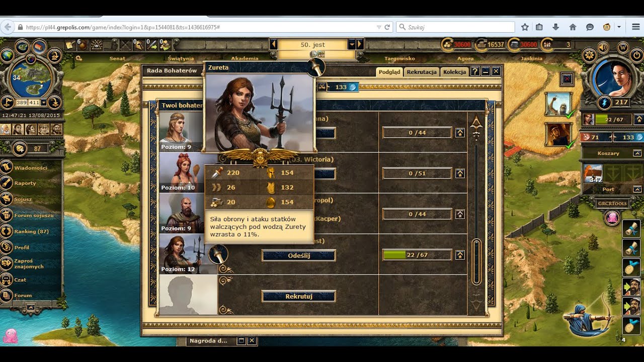Click the ship unit icon showing 342
This screenshot has height=362, width=644.
(592, 173)
